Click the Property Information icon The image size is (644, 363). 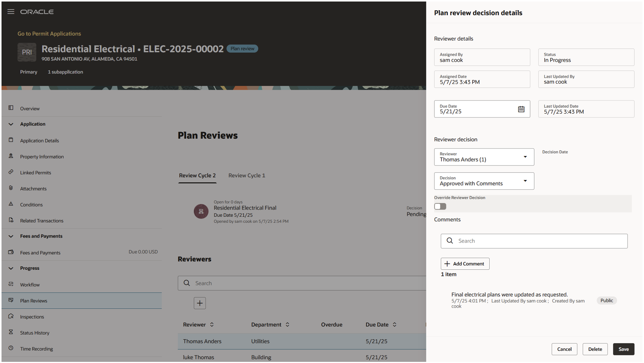(11, 156)
